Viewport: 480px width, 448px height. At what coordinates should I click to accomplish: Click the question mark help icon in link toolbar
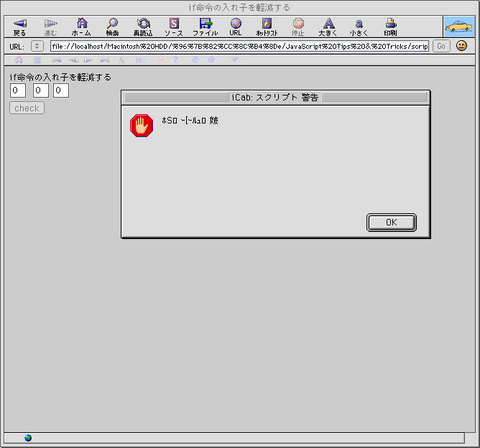[x=175, y=60]
